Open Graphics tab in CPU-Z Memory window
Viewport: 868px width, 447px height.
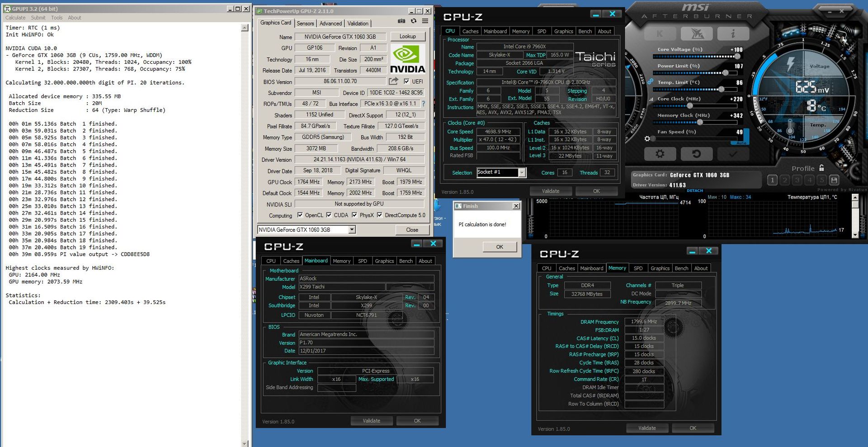click(x=660, y=268)
